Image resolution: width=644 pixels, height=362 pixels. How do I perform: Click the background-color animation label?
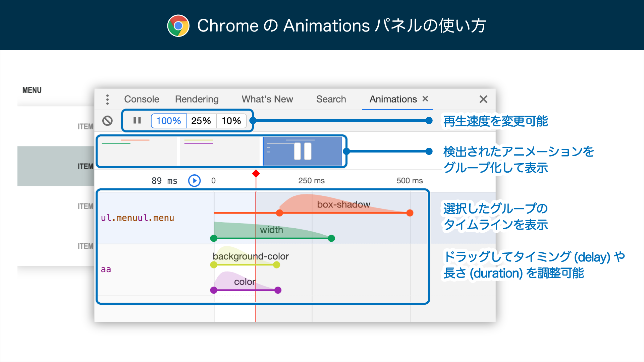tap(251, 256)
